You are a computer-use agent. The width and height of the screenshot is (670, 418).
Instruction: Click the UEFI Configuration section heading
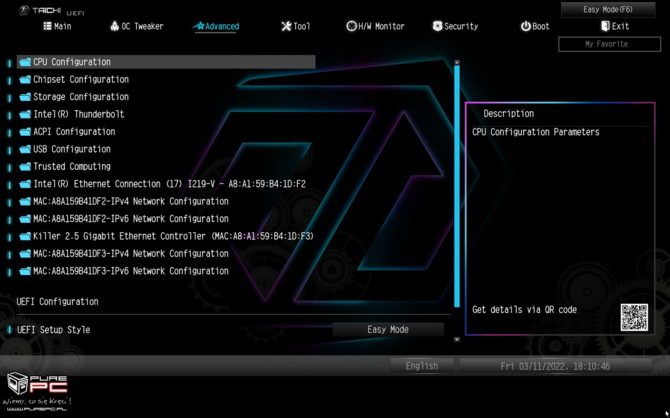click(x=57, y=302)
